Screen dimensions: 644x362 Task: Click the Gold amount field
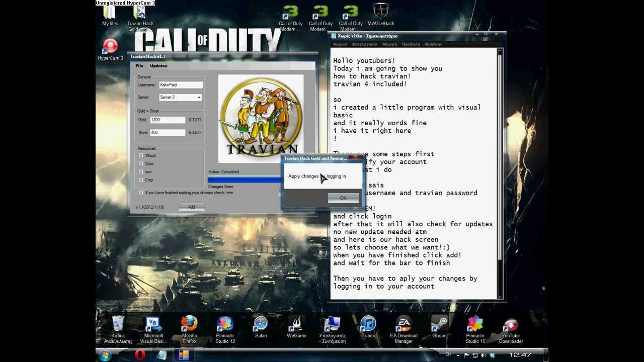click(x=168, y=120)
